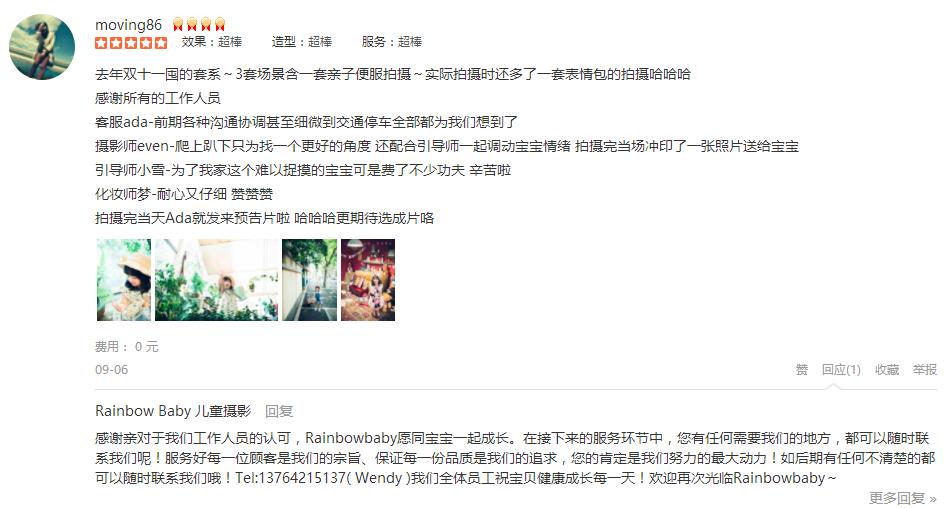This screenshot has height=508, width=947.
Task: Open moving86's round profile avatar
Action: tap(42, 47)
